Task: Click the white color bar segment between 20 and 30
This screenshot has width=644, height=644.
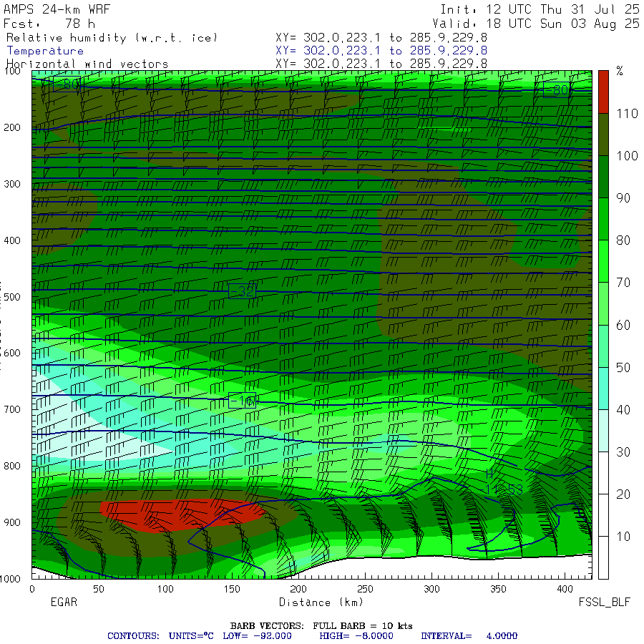Action: pos(603,473)
